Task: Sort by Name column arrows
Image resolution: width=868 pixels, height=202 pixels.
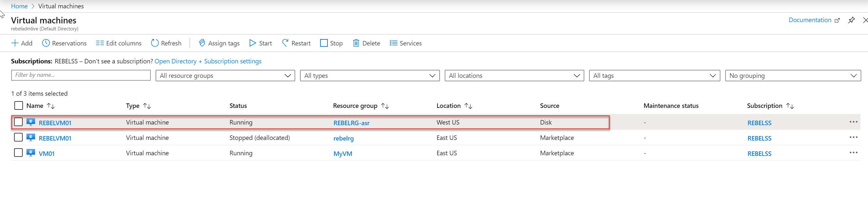Action: coord(51,106)
